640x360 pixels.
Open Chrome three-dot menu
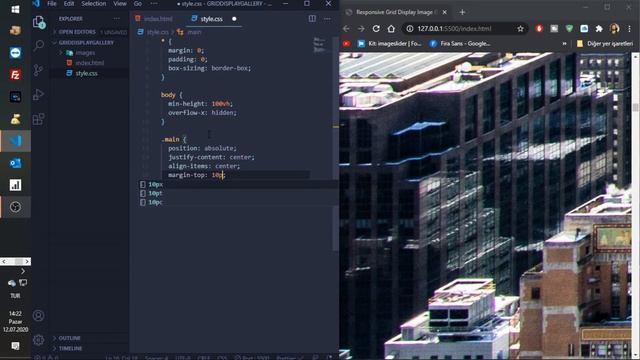coord(629,29)
